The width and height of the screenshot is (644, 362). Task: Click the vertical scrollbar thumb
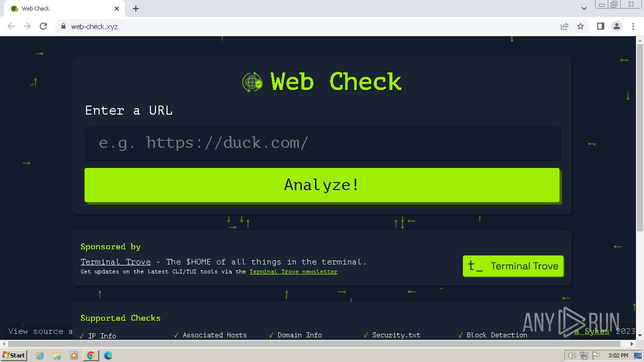[640, 137]
